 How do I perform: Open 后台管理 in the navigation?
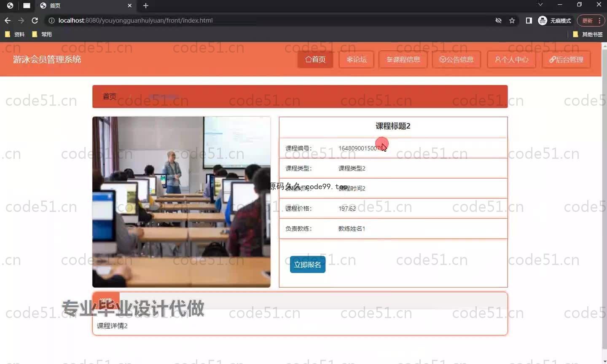tap(566, 59)
